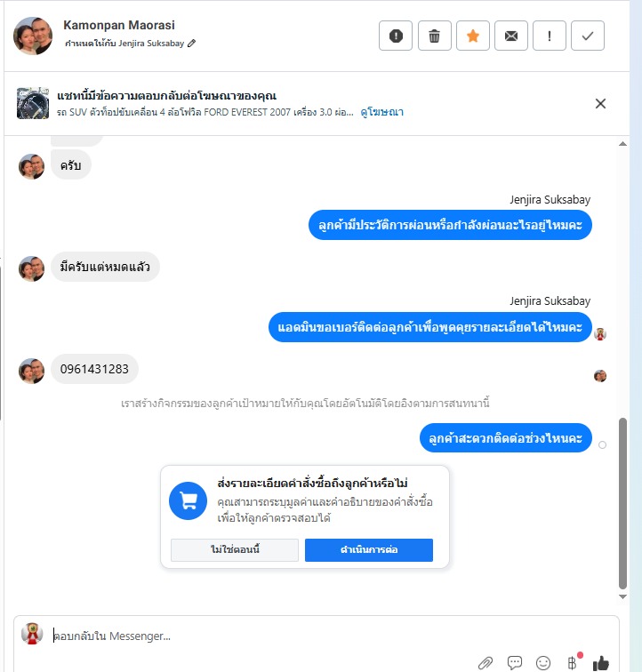This screenshot has width=642, height=672.
Task: Toggle the orange star follow-up flag
Action: 472,36
